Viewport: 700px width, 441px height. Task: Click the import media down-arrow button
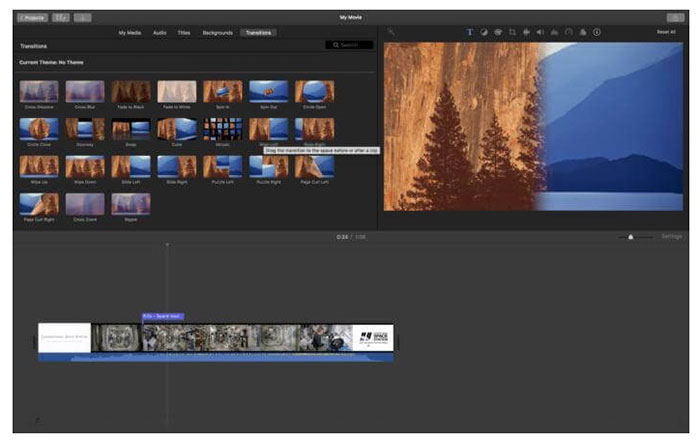(83, 18)
